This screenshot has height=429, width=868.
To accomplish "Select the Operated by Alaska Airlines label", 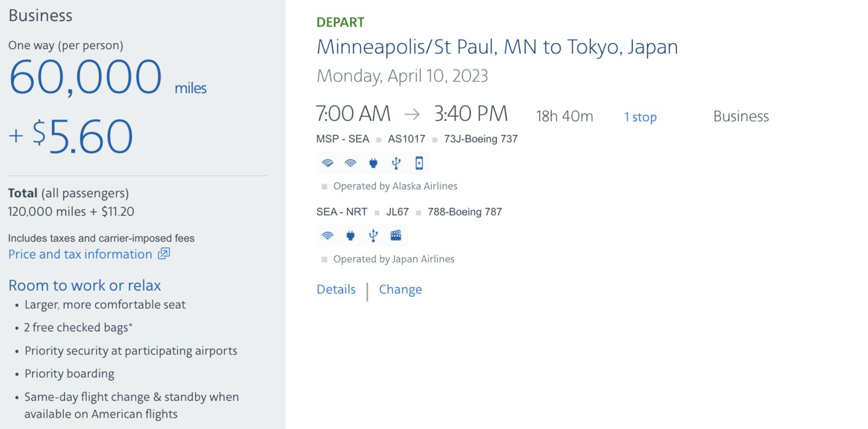I will click(394, 186).
